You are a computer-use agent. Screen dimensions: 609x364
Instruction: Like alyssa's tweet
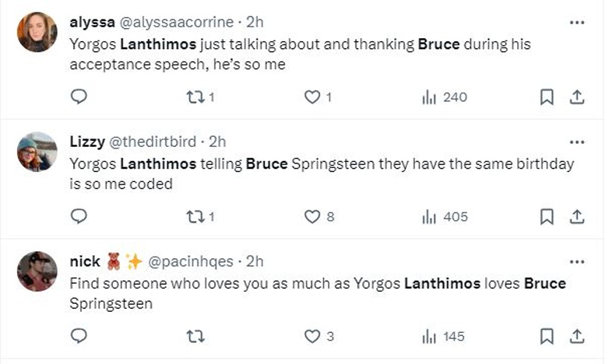(x=312, y=97)
